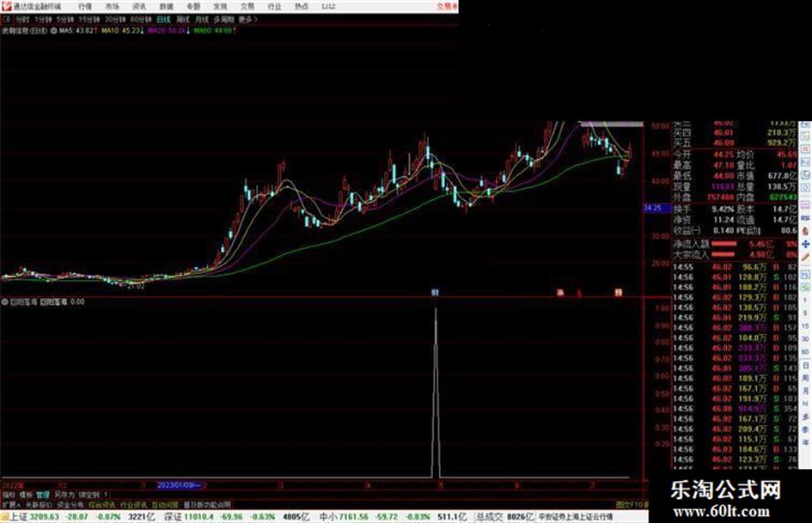Click the blue four-way move arrows icon
This screenshot has height=523, width=812.
click(805, 244)
